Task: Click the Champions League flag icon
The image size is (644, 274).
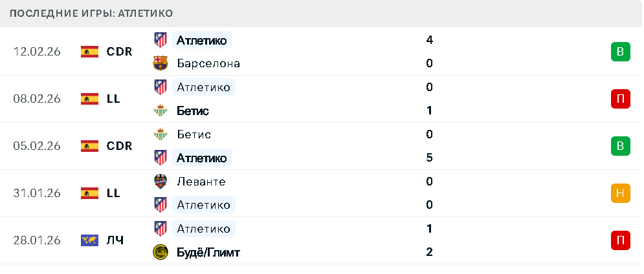Action: tap(89, 240)
